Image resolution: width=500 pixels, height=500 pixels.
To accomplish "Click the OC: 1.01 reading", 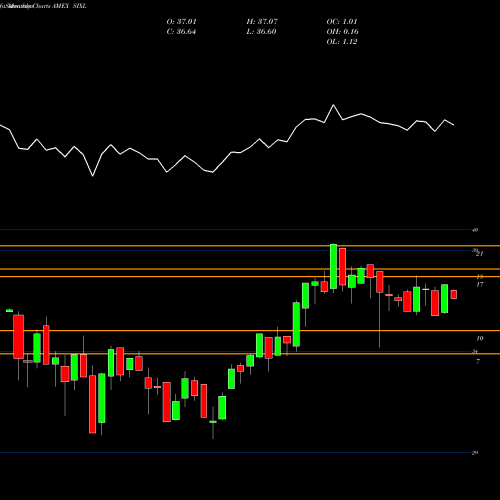I will point(342,22).
